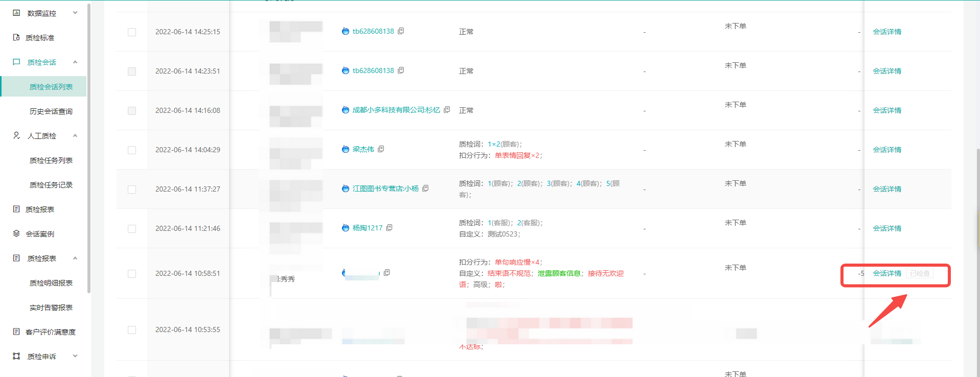Copy 杨掬1217 customer name
The height and width of the screenshot is (377, 980).
tap(389, 228)
